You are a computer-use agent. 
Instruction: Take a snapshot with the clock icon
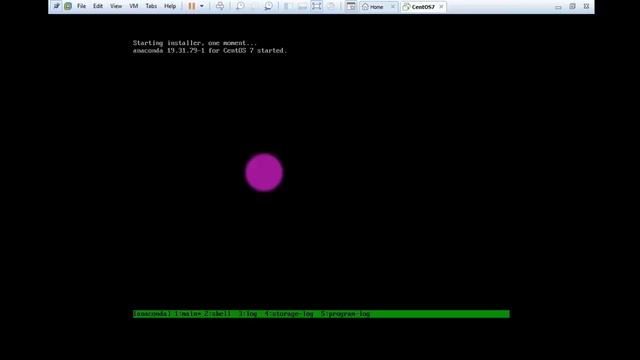240,6
